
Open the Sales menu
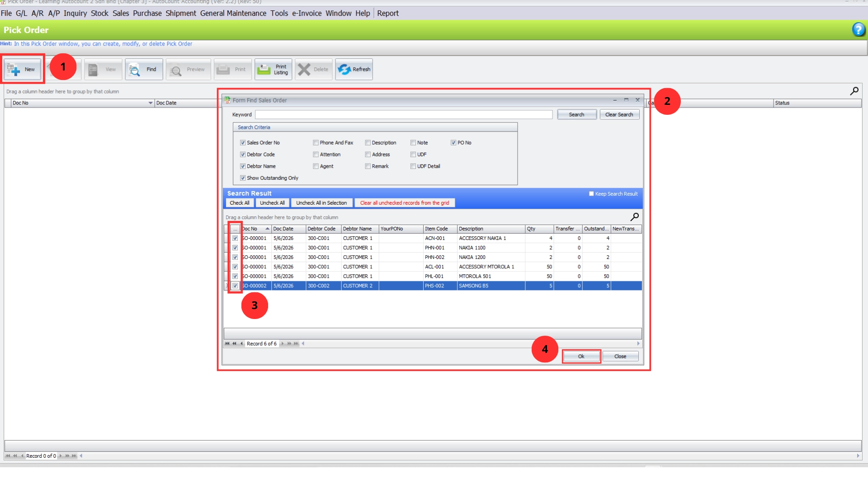click(121, 13)
